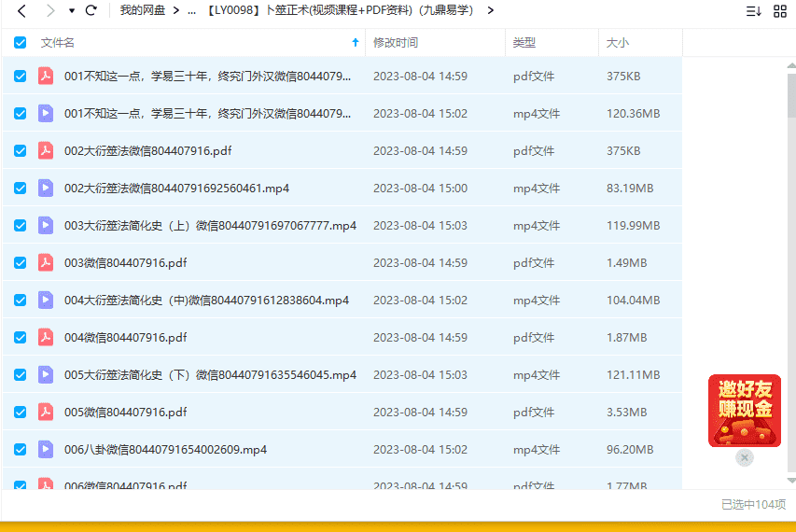Screen dimensions: 796x532
Task: Deselect the 006八卦 mp4 file checkbox
Action: [x=21, y=449]
